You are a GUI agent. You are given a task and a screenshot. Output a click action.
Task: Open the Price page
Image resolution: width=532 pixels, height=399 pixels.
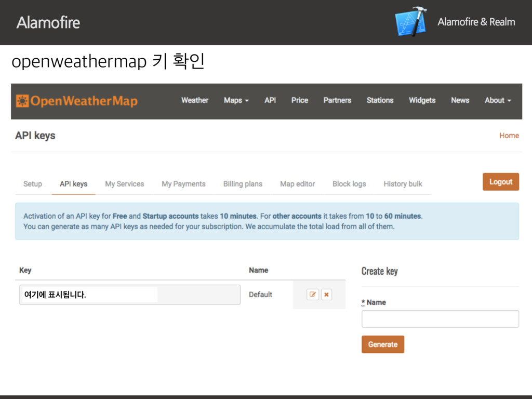(300, 100)
